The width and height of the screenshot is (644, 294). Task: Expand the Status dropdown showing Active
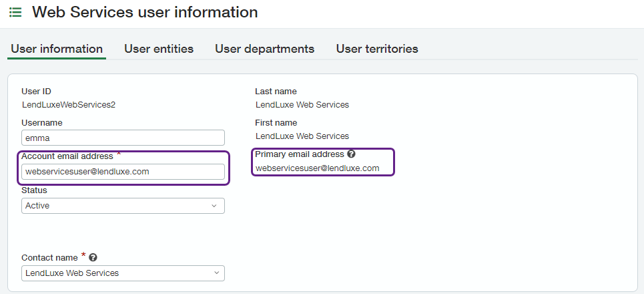123,206
